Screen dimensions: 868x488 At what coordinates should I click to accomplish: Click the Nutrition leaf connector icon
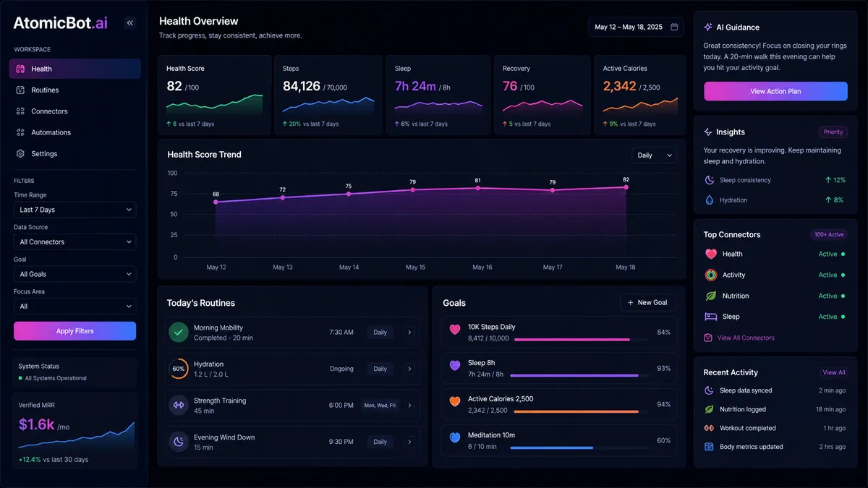(710, 296)
